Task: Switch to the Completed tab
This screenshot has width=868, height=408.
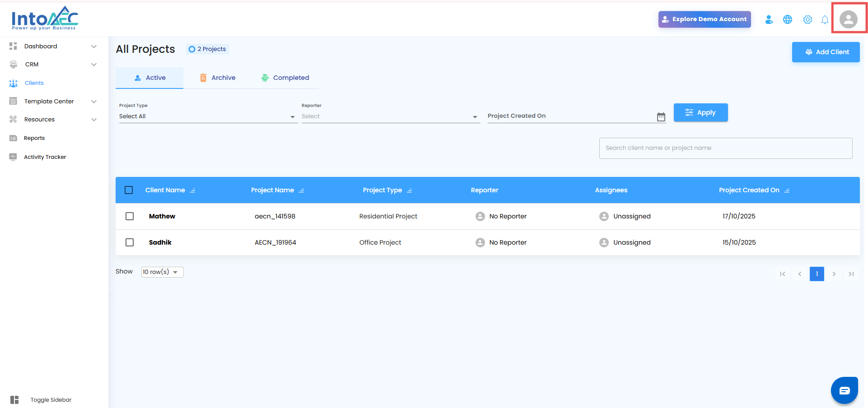Action: pos(285,78)
